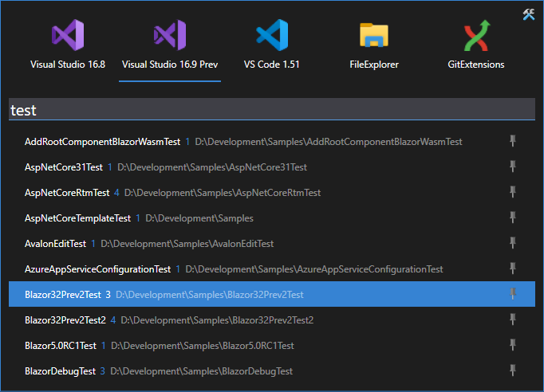Click path D:\Development\Samples\Blazor32Prev2Test2

217,320
